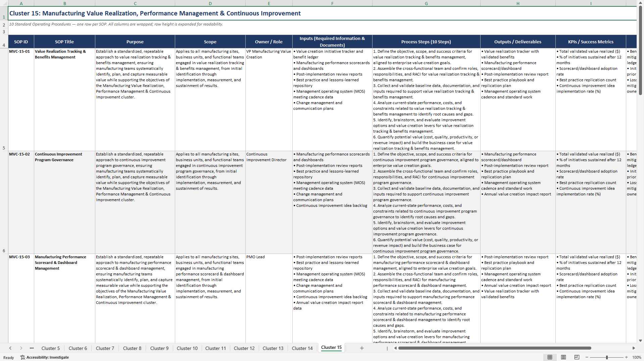Select column B header

tap(64, 3)
